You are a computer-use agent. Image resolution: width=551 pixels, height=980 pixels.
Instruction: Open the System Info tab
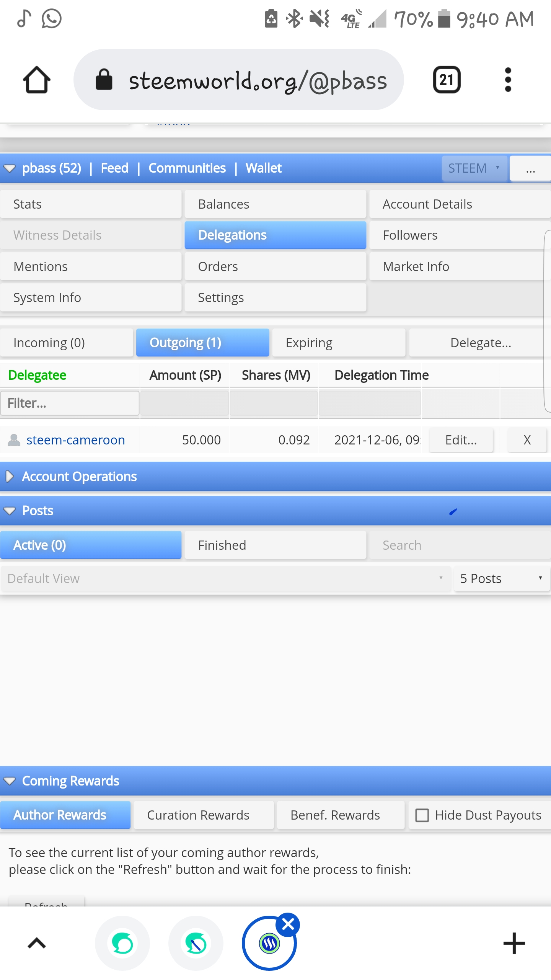click(91, 297)
